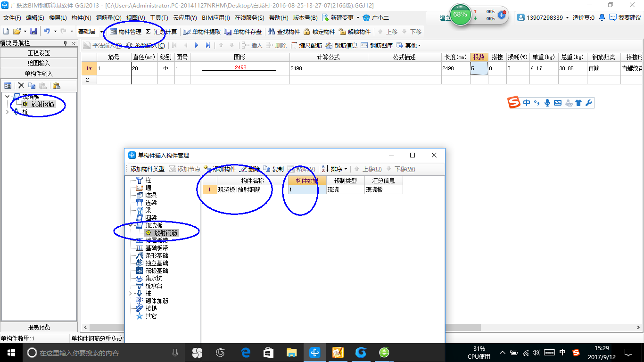Click the 参数输入(C) button
644x362 pixels.
pos(146,46)
